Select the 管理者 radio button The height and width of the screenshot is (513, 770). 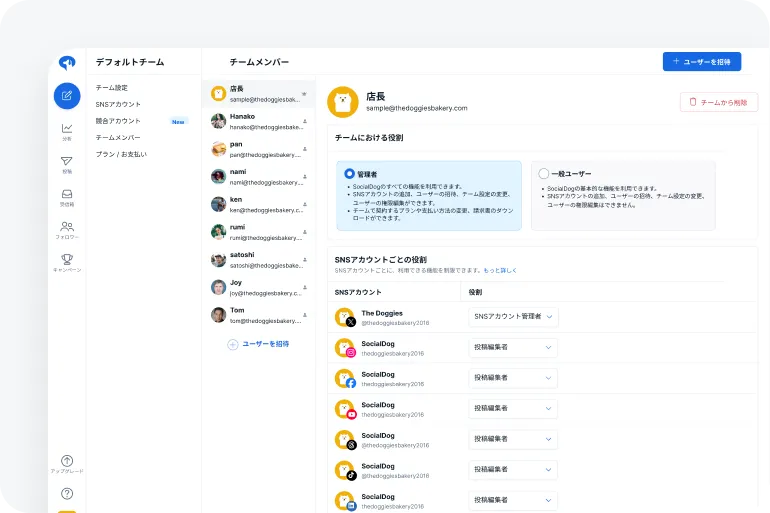coord(349,173)
